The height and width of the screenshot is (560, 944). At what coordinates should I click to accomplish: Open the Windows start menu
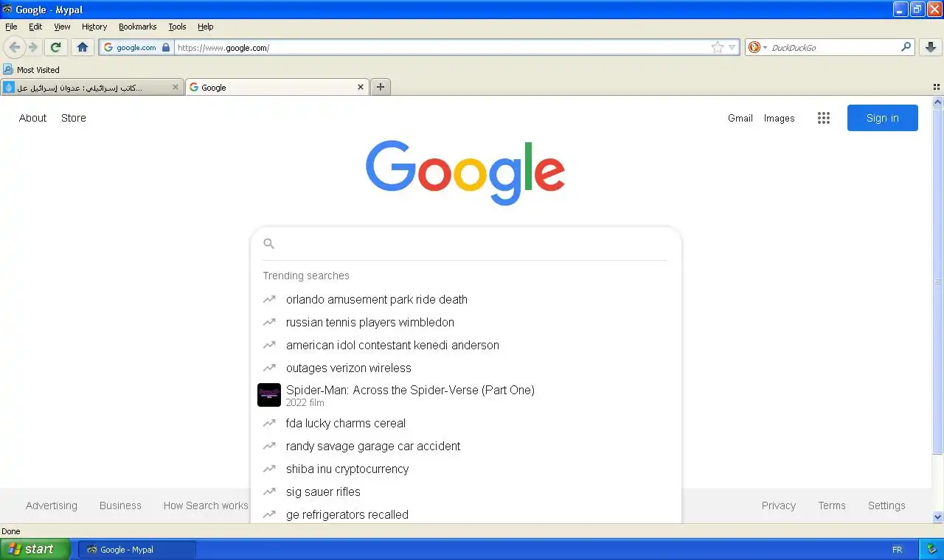(x=35, y=549)
